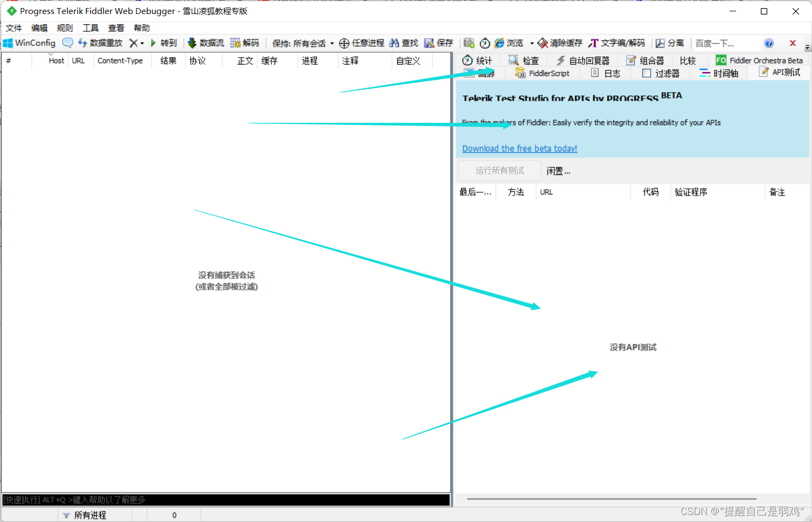Open the 帮助 menu
812x522 pixels.
click(x=142, y=28)
